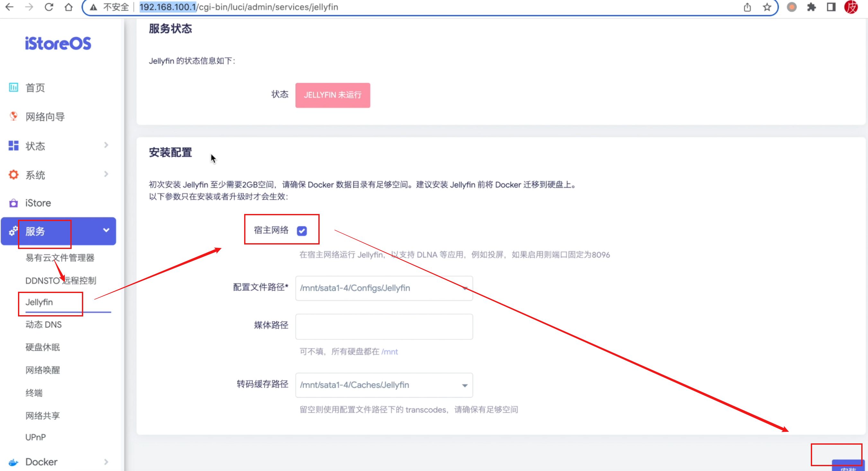Toggle the 宿主网络 checkbox
Screen dimensions: 868x471
click(x=302, y=231)
